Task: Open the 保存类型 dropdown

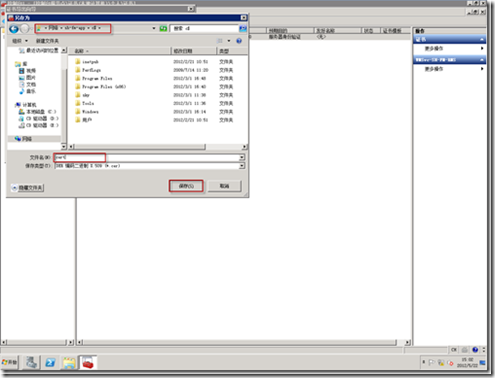Action: click(x=242, y=166)
